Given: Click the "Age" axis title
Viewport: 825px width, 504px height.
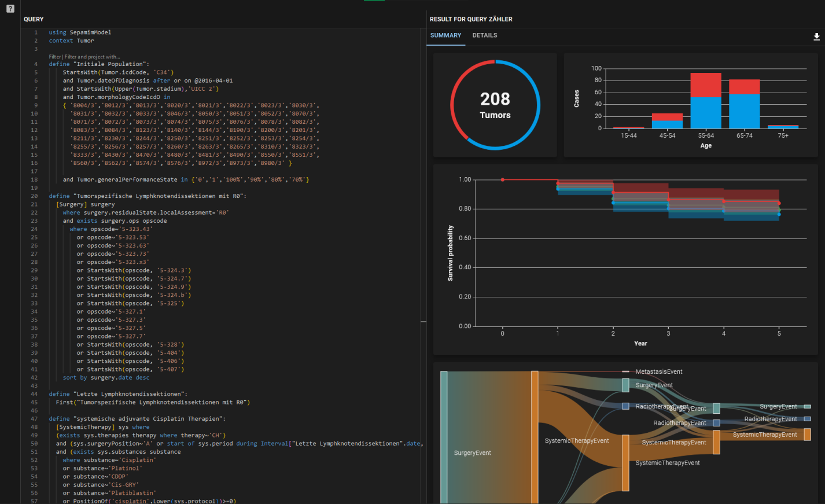Looking at the screenshot, I should pyautogui.click(x=706, y=145).
